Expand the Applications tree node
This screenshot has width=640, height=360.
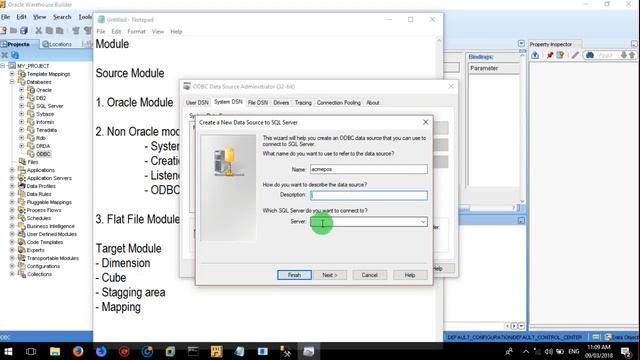click(x=12, y=170)
